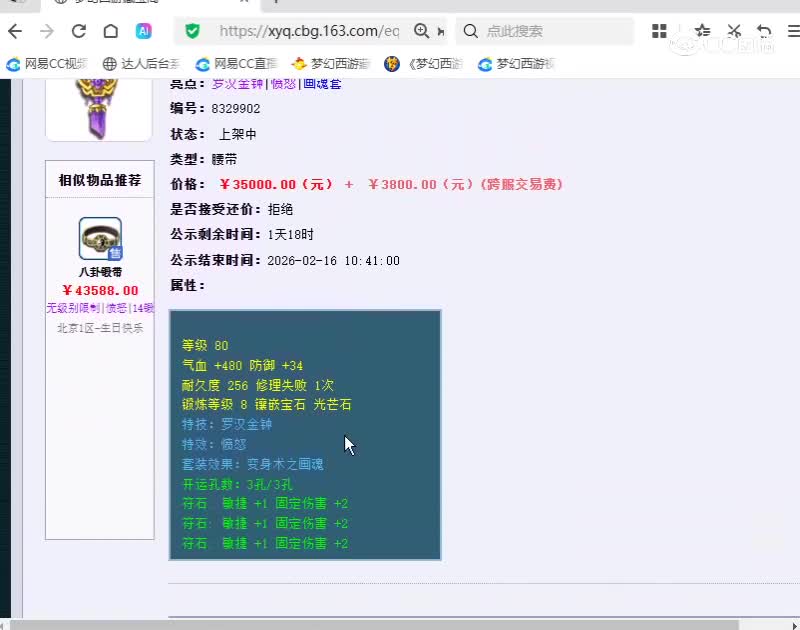Click the horizontal scrollbar at bottom

(x=374, y=625)
